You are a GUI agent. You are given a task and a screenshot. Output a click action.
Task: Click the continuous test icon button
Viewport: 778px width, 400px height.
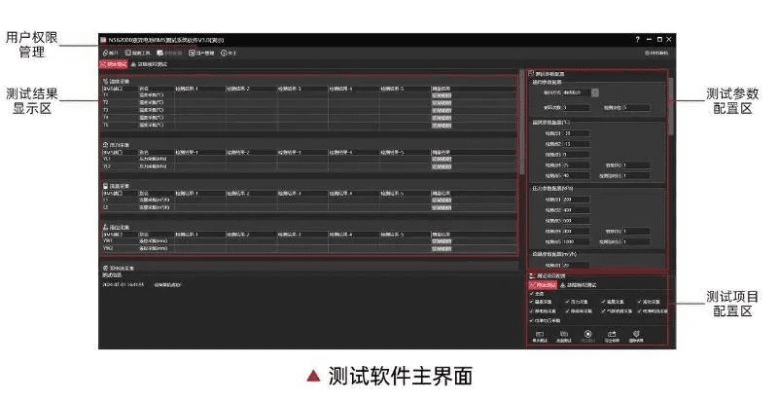pyautogui.click(x=564, y=336)
